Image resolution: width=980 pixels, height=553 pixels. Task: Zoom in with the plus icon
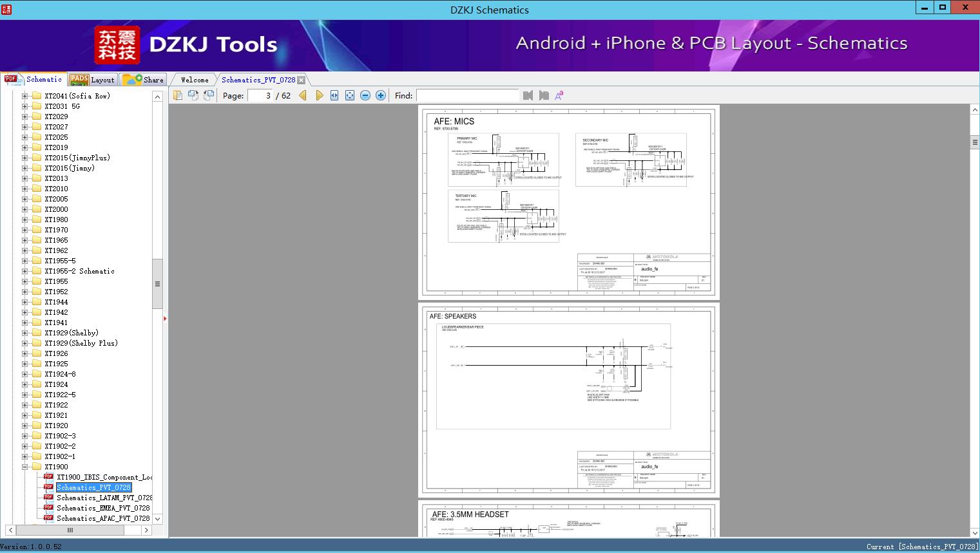381,95
